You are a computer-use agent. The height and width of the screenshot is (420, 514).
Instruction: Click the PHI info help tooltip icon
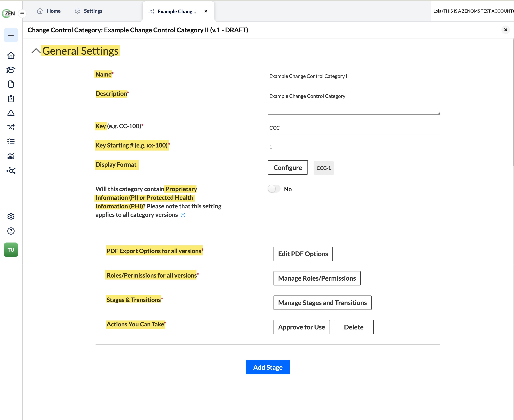(x=183, y=215)
